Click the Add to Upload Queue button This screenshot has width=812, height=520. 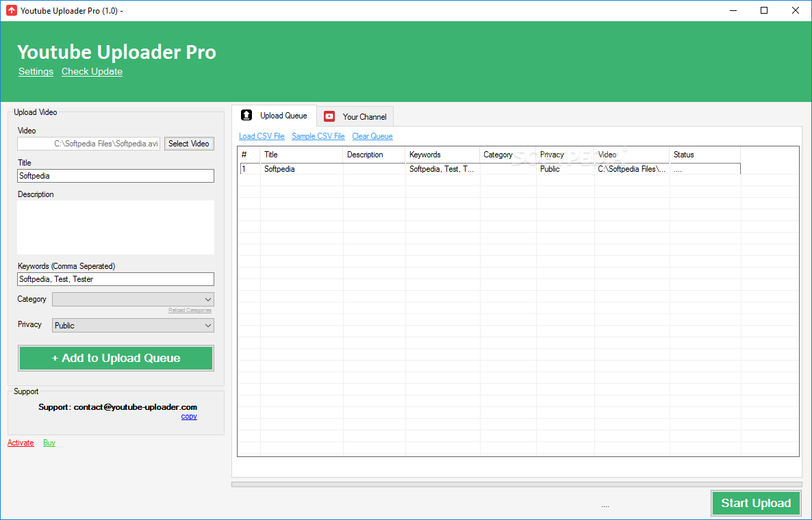[116, 358]
